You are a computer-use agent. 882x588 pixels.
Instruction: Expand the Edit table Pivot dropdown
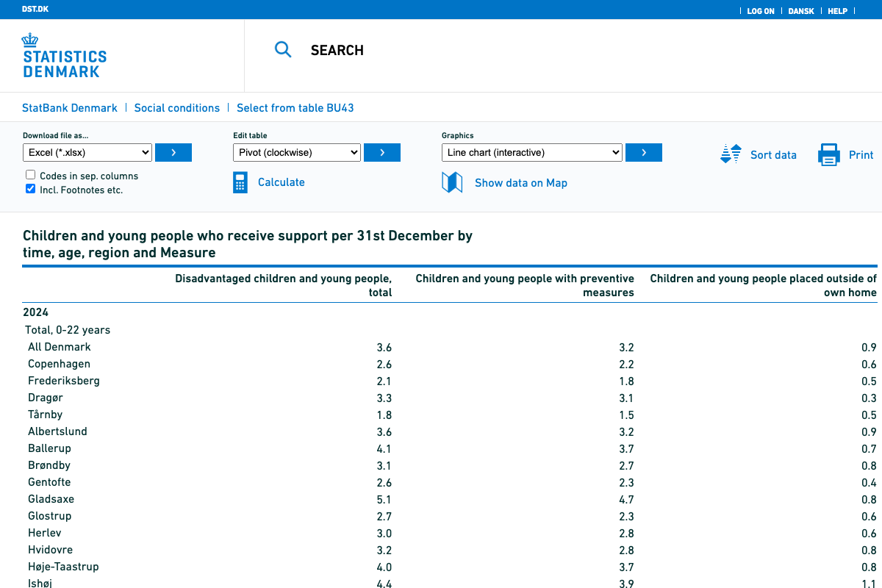(297, 153)
